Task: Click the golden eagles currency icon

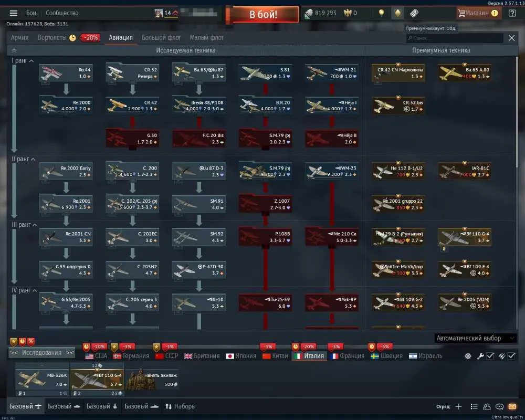Action: click(x=348, y=13)
